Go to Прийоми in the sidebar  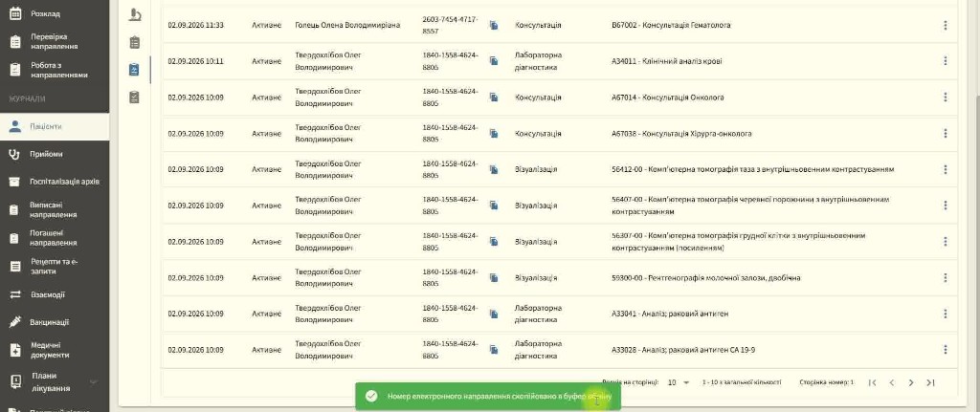click(55, 154)
